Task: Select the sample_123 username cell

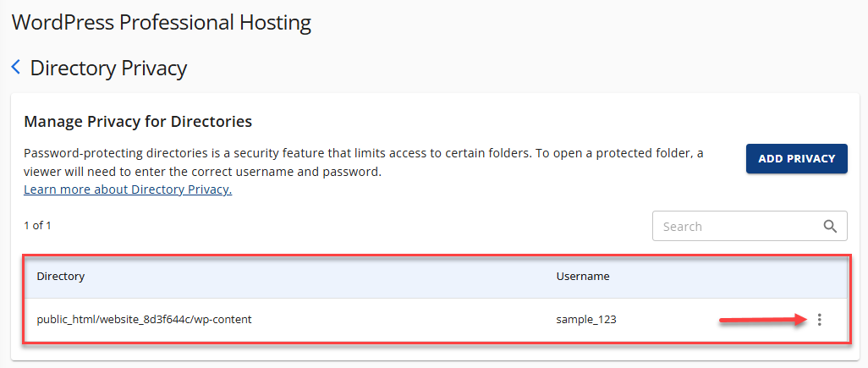Action: pyautogui.click(x=583, y=320)
